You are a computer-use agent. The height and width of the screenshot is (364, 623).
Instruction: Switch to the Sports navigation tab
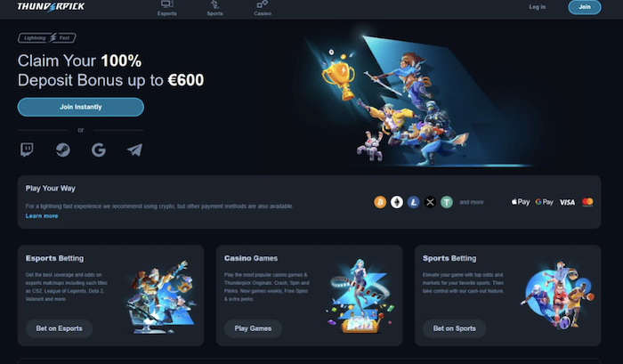pyautogui.click(x=214, y=8)
